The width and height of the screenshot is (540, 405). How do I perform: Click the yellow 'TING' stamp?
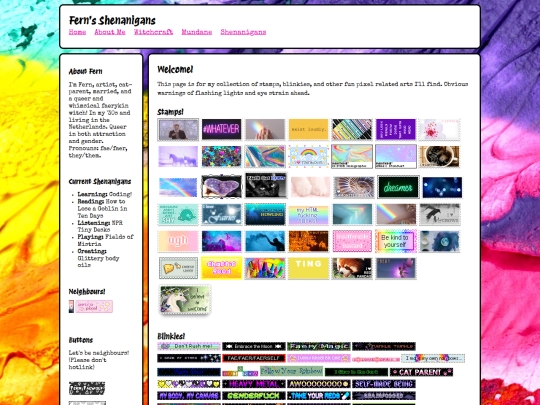point(309,268)
